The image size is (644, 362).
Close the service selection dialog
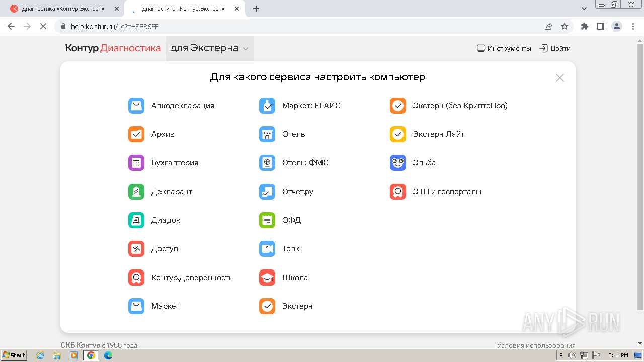click(x=560, y=78)
